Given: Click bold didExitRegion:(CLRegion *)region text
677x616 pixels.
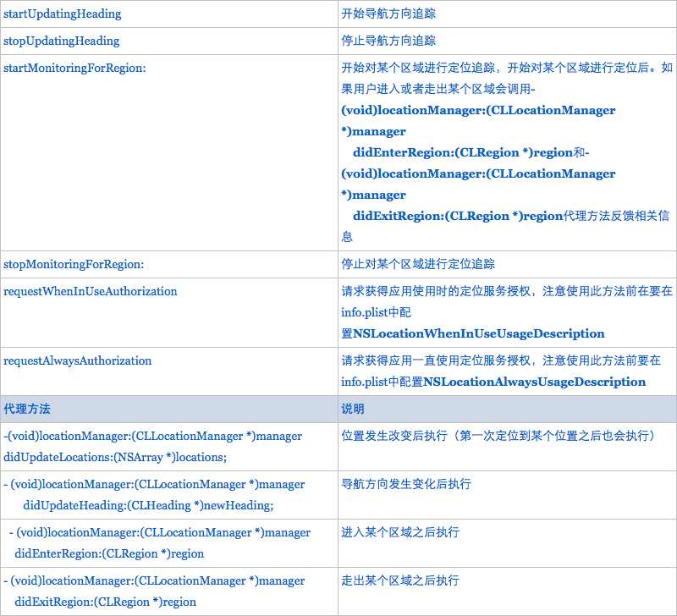Looking at the screenshot, I should point(458,217).
